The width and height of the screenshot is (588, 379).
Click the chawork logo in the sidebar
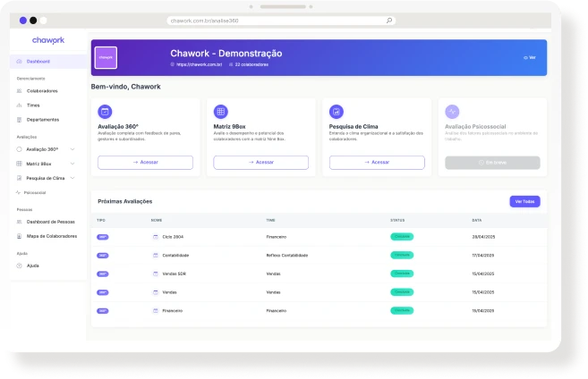click(48, 40)
